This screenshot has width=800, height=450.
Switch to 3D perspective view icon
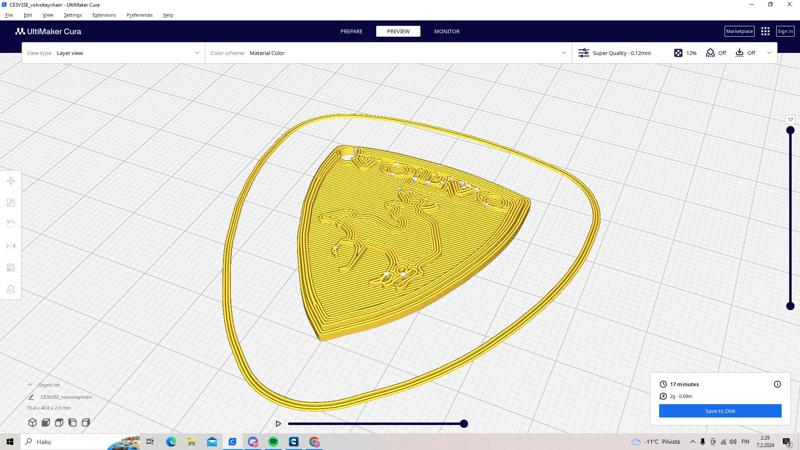(32, 422)
